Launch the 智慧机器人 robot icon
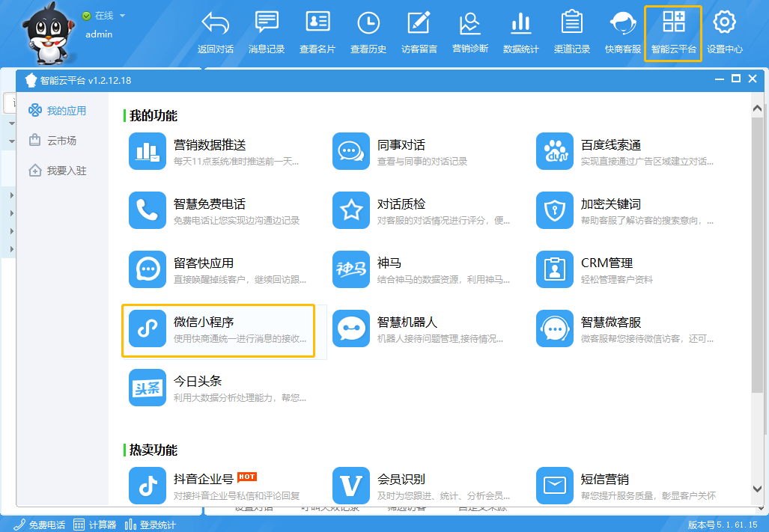 351,328
